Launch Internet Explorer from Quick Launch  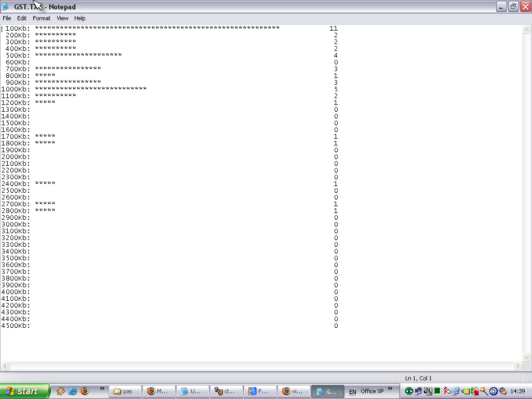pos(73,391)
